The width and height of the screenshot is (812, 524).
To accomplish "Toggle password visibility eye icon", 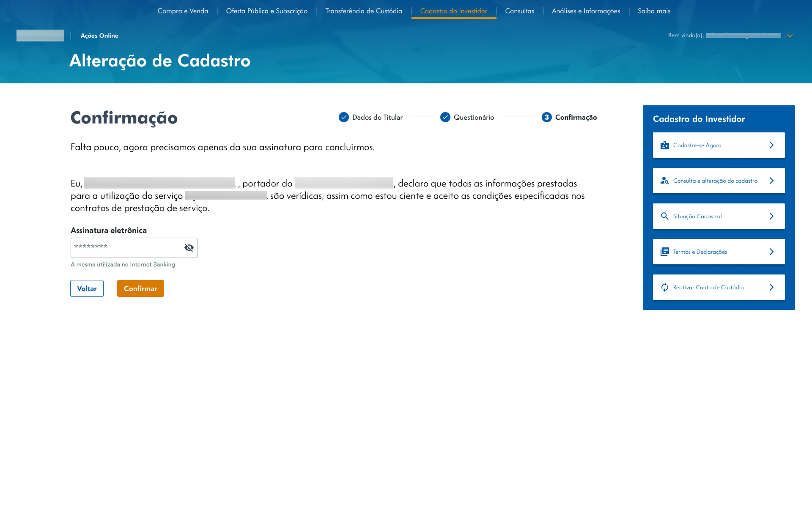I will tap(189, 248).
